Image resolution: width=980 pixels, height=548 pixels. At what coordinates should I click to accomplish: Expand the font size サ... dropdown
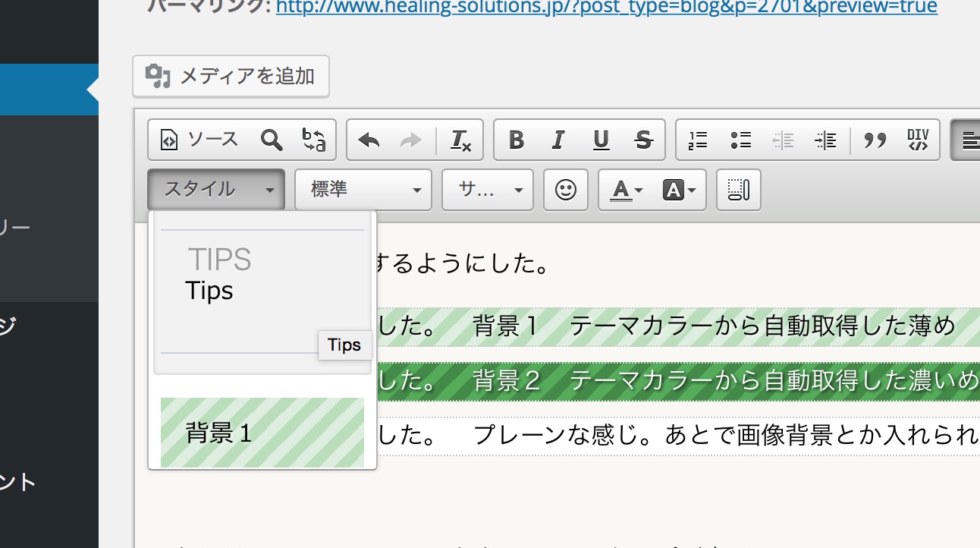click(x=487, y=190)
